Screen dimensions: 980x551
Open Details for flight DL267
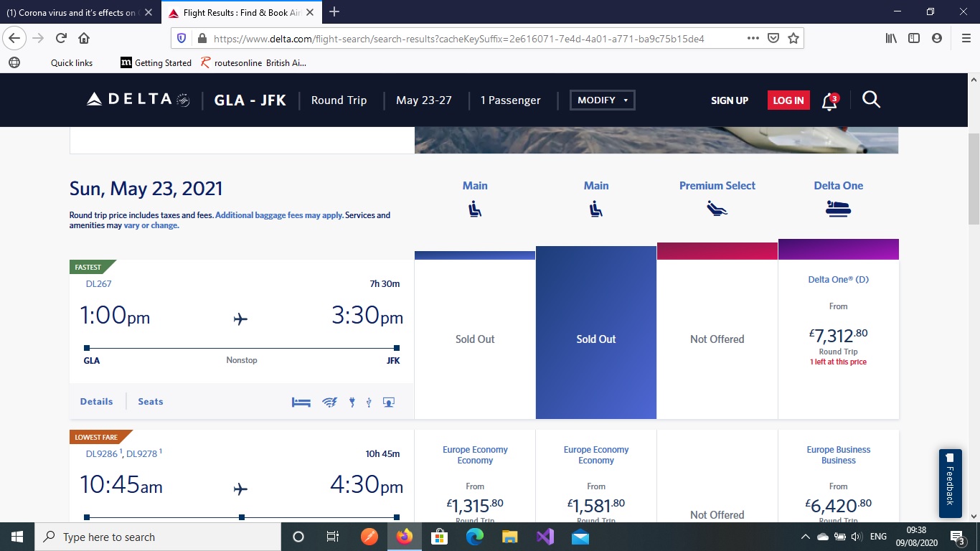click(x=96, y=402)
